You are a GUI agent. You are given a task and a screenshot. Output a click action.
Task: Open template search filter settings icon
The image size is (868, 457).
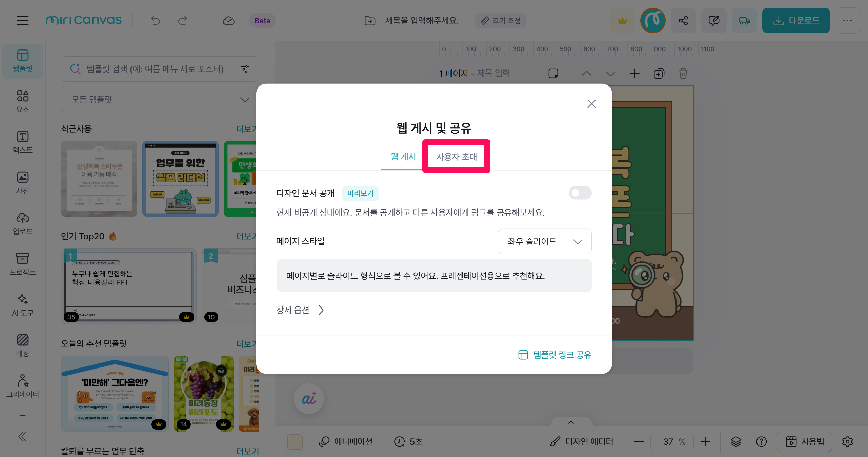click(x=245, y=69)
